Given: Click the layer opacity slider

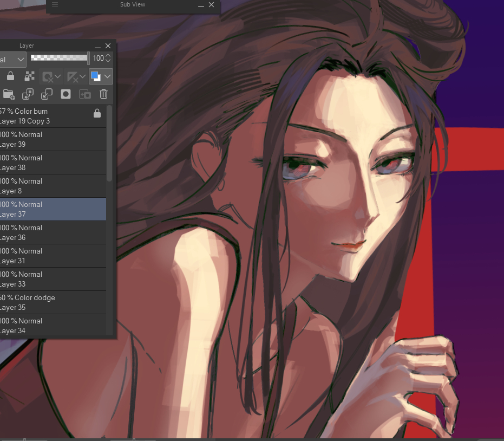Looking at the screenshot, I should (60, 57).
